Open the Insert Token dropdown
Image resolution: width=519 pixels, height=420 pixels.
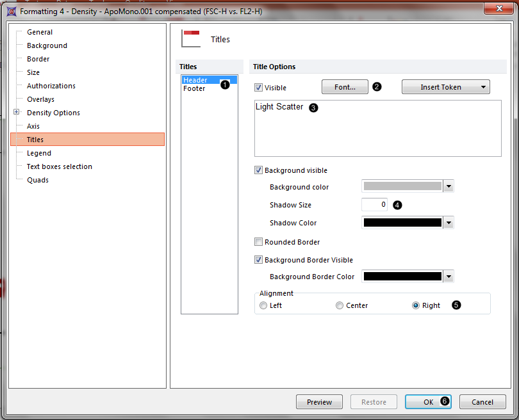446,87
